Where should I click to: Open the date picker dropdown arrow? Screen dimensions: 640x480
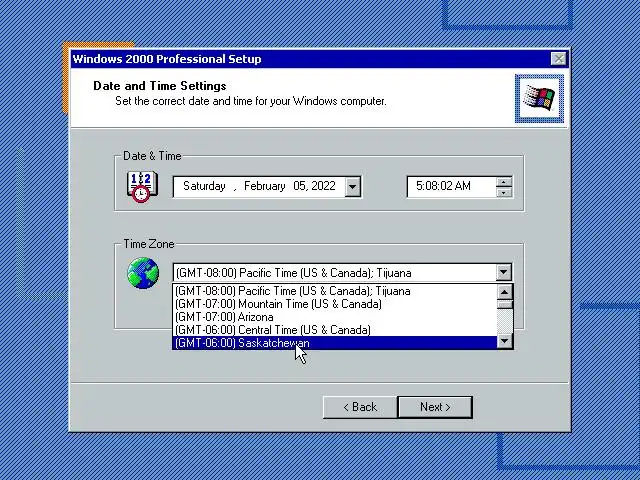pyautogui.click(x=353, y=187)
